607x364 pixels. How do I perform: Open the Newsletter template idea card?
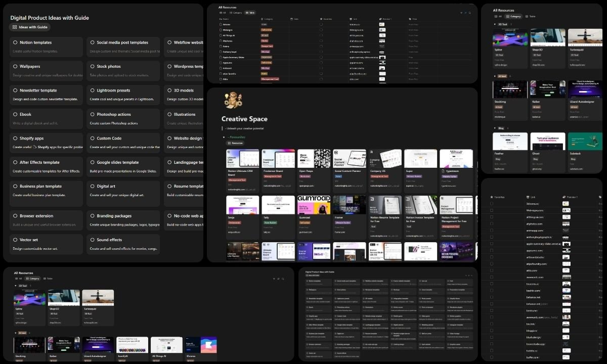click(46, 95)
